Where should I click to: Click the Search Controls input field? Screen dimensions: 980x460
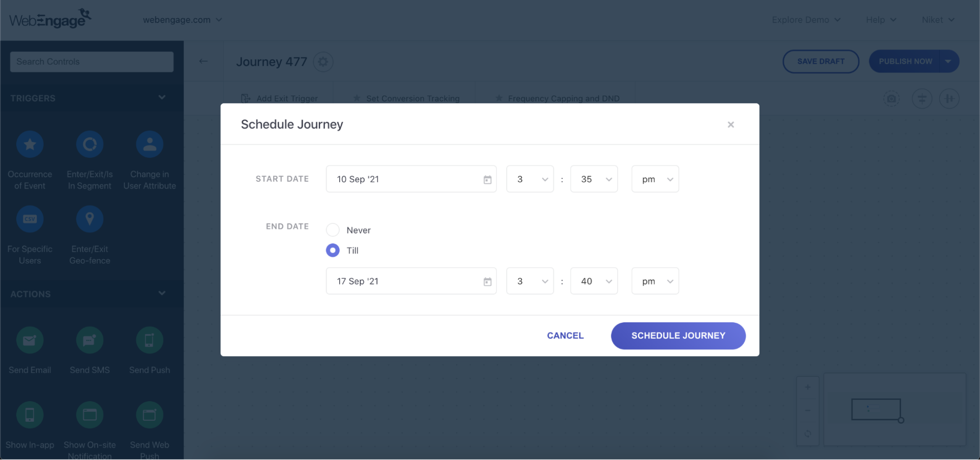pyautogui.click(x=92, y=62)
